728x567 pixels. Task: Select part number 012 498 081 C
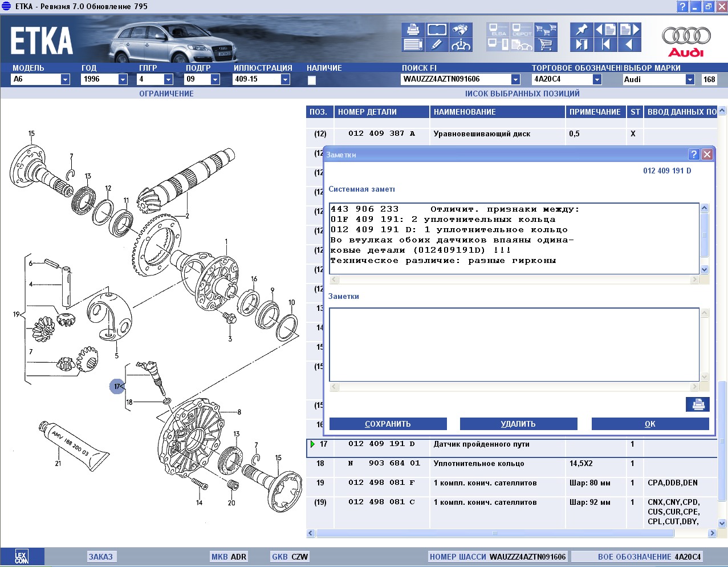[381, 502]
